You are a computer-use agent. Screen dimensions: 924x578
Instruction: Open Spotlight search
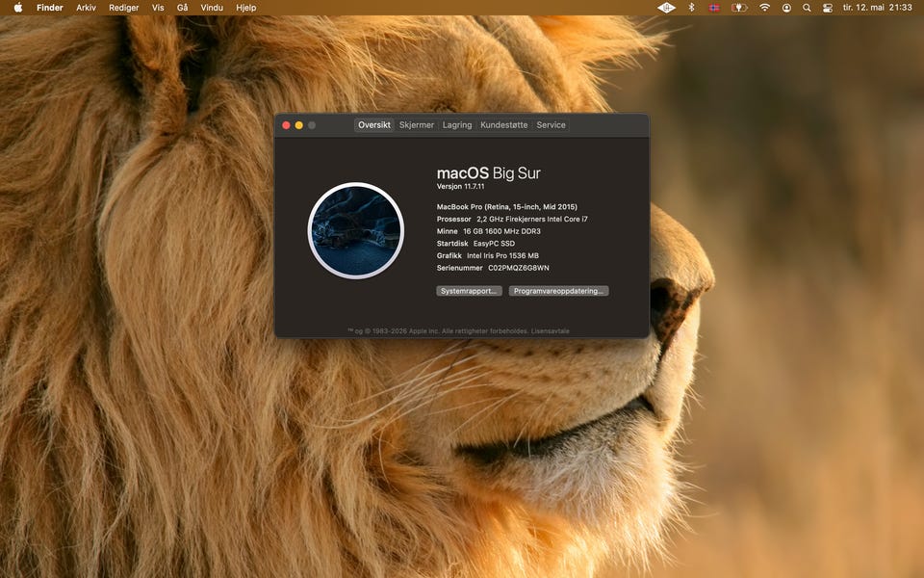point(807,8)
